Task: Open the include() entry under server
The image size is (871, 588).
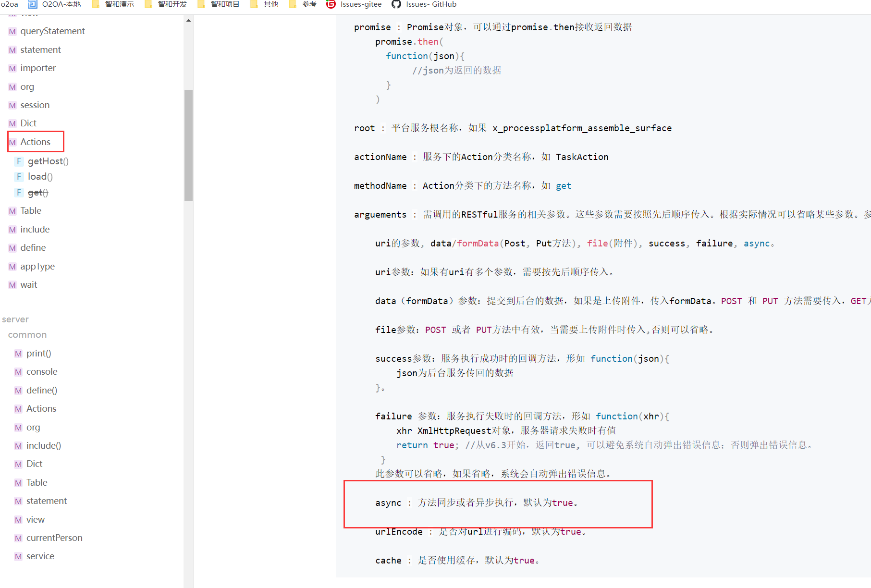Action: click(44, 446)
